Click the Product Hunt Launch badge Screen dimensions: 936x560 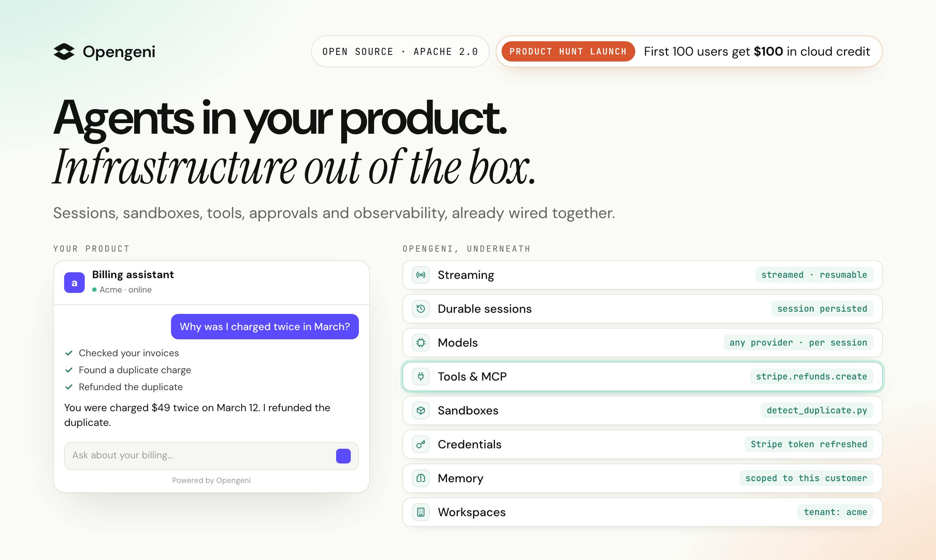568,51
